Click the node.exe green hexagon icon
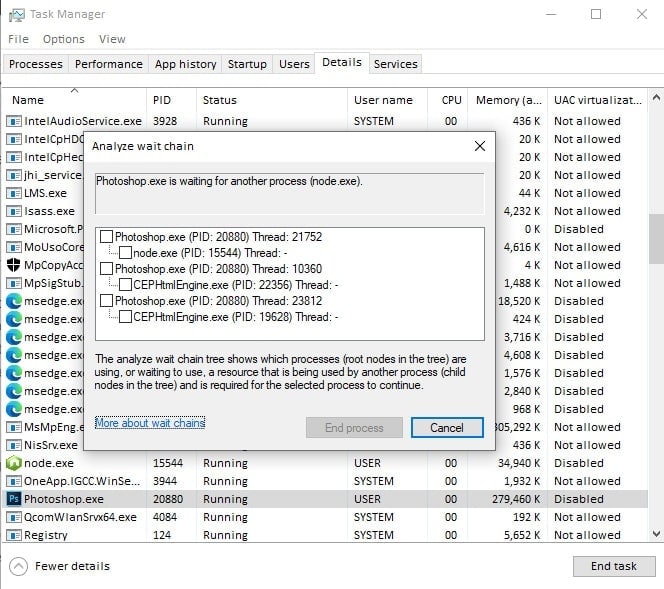This screenshot has height=589, width=664. tap(14, 463)
